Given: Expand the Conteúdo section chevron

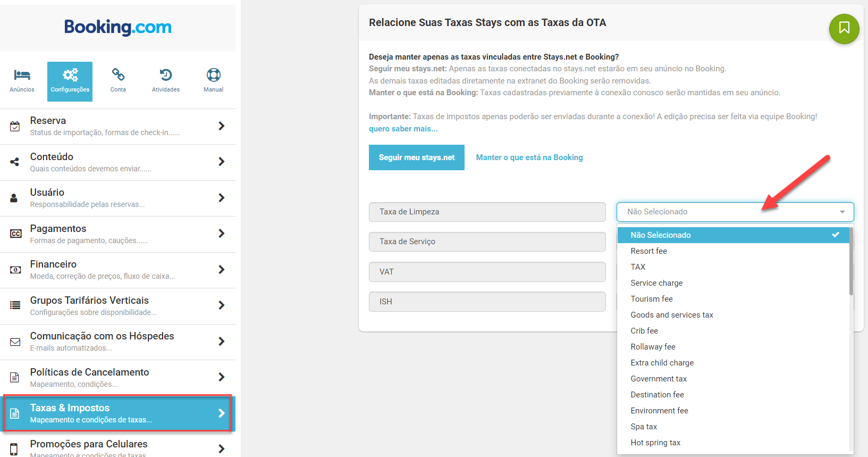Looking at the screenshot, I should click(x=222, y=162).
